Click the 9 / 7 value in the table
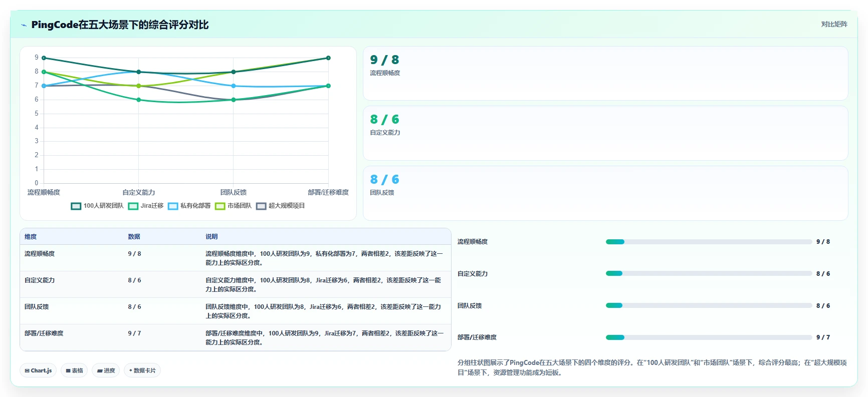 tap(134, 333)
